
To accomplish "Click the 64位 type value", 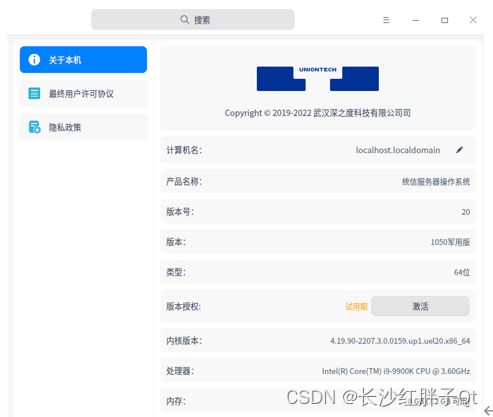I will [462, 272].
